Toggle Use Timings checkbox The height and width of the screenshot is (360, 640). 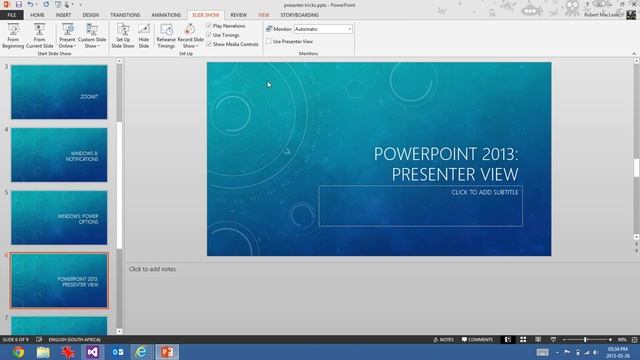pos(209,35)
